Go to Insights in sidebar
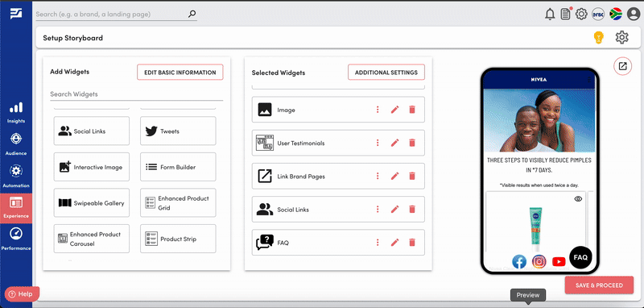 coord(16,113)
